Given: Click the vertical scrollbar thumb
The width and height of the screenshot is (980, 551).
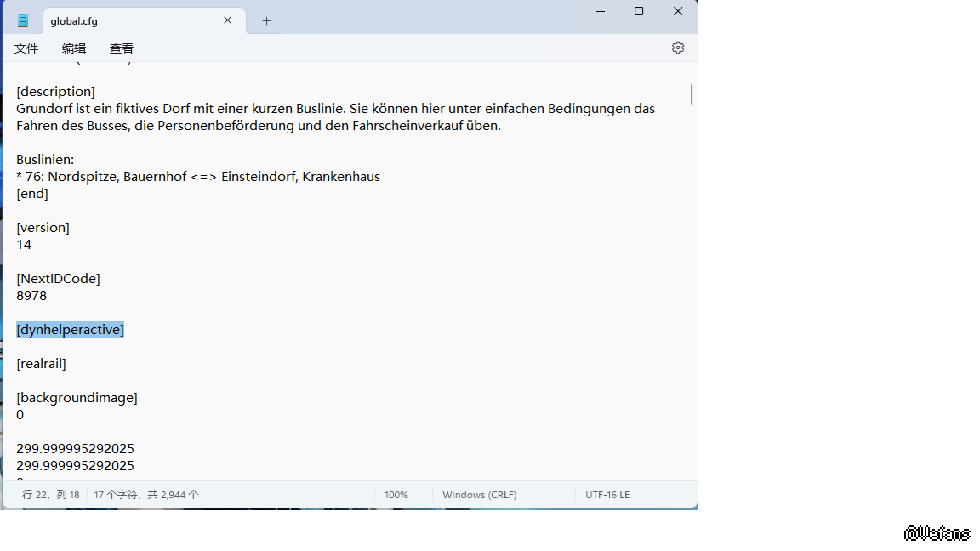Looking at the screenshot, I should (x=692, y=94).
